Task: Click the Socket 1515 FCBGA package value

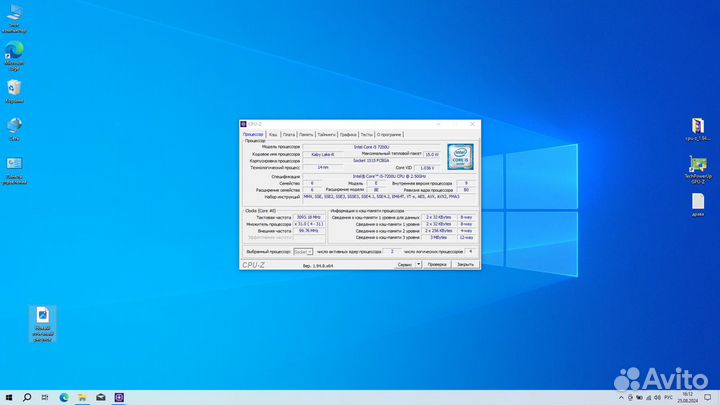Action: point(371,161)
